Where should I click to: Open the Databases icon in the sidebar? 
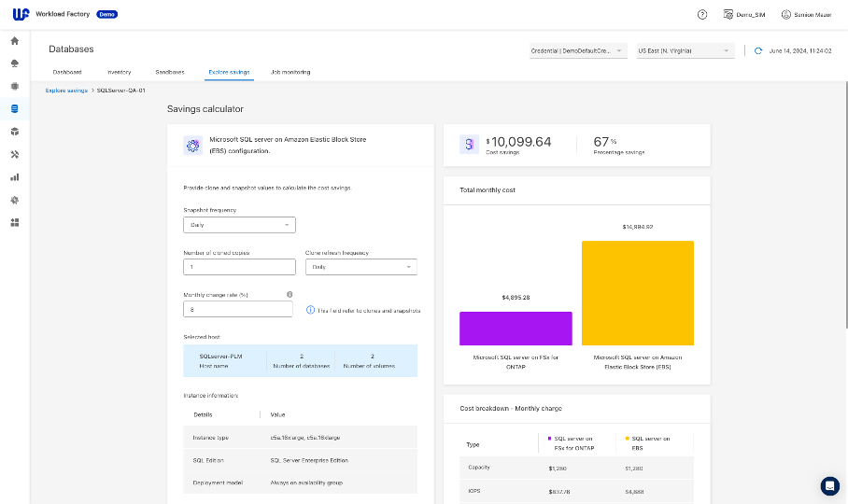(14, 108)
